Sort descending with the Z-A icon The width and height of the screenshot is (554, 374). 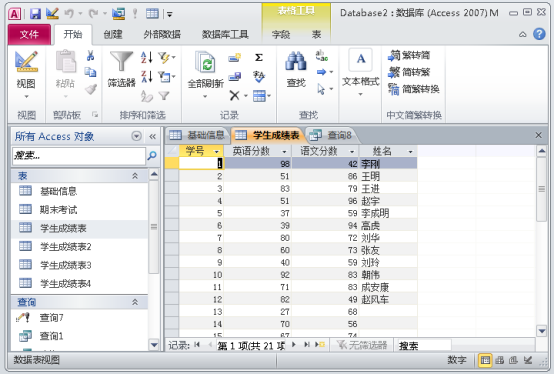[147, 76]
